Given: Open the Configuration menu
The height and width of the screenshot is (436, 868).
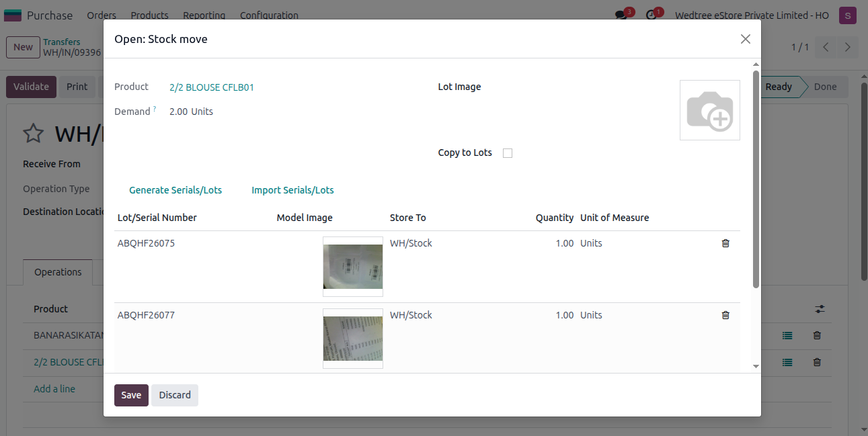Looking at the screenshot, I should (x=269, y=15).
